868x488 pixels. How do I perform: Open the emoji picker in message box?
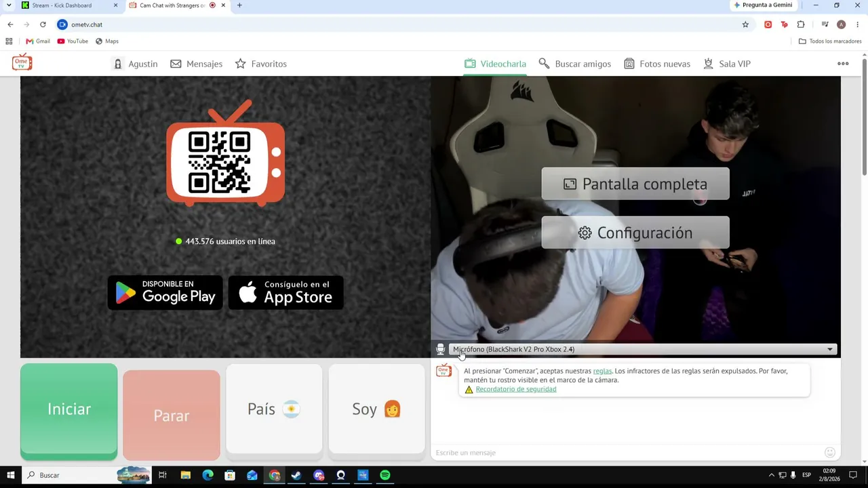click(829, 452)
